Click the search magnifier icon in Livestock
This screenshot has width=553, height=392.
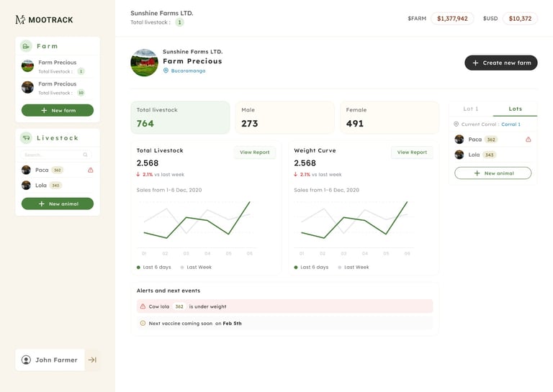[x=86, y=155]
